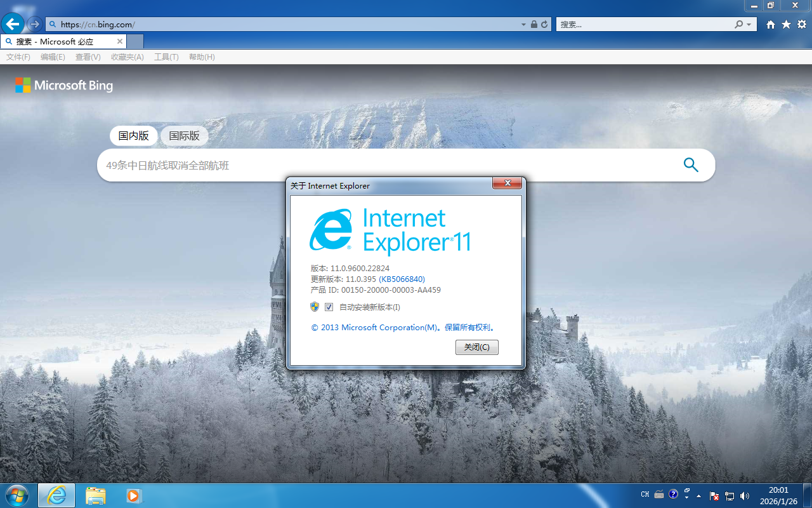Screen dimensions: 812x508
Task: Open the 工具(T) menu
Action: (166, 57)
